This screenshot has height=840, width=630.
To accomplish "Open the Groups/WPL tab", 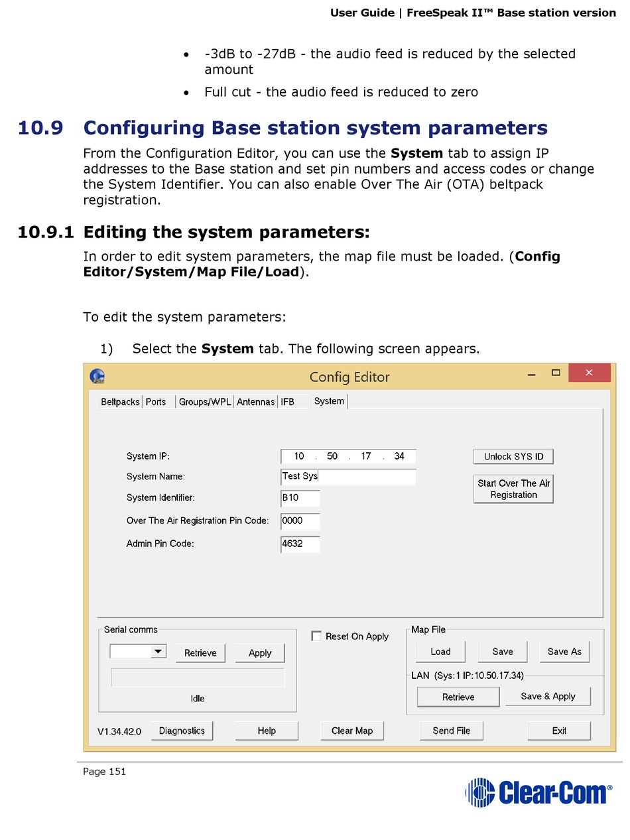I will pyautogui.click(x=204, y=402).
